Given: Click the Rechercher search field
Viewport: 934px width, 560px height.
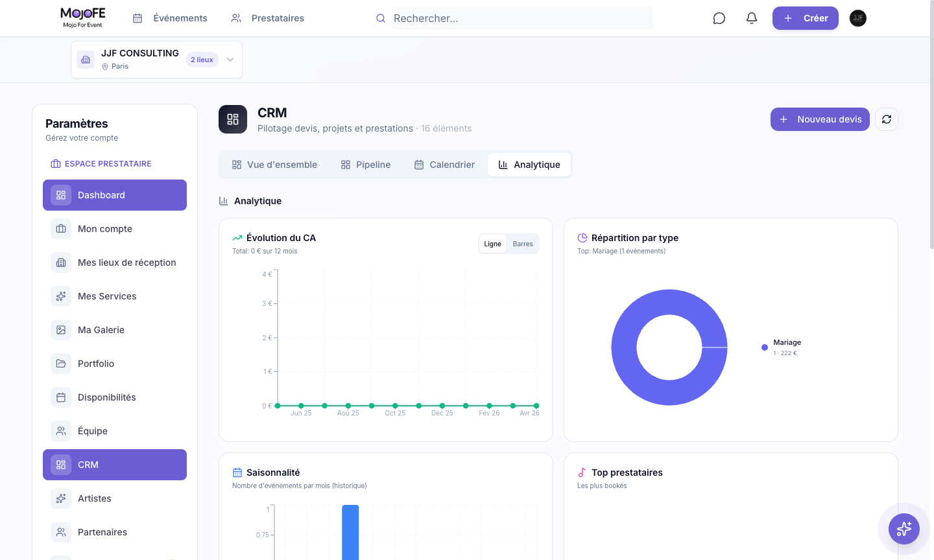Looking at the screenshot, I should [522, 18].
